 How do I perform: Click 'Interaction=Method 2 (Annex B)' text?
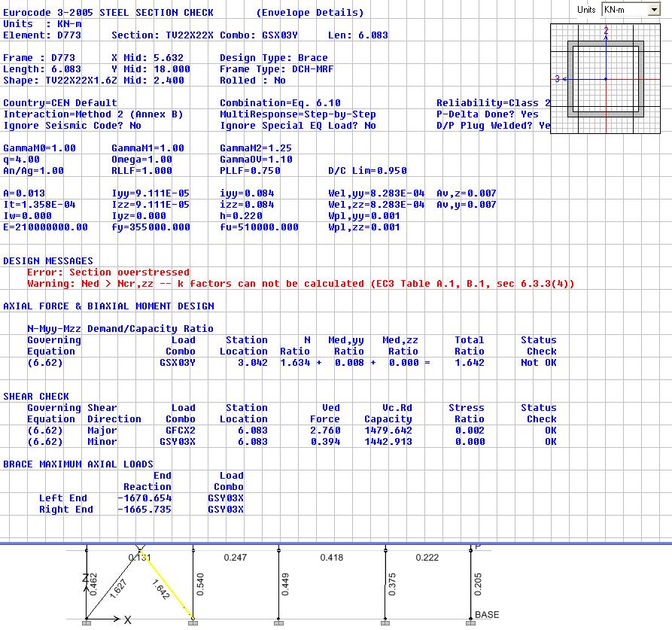click(x=93, y=114)
